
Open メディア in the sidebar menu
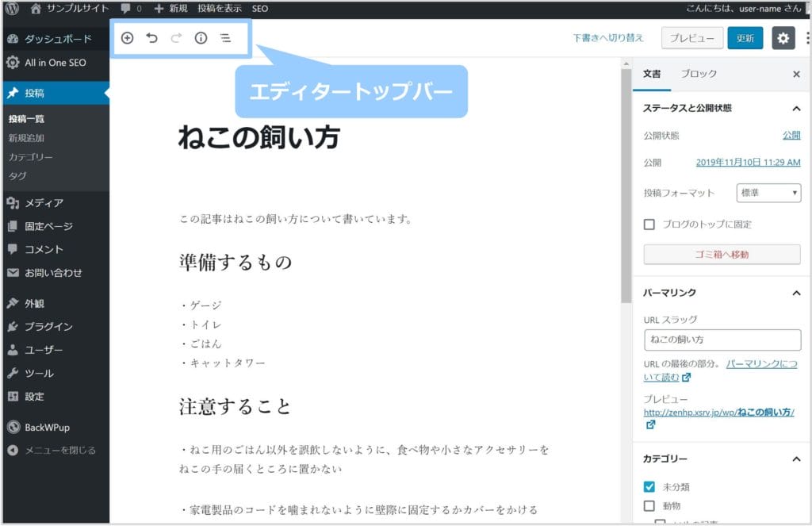coord(44,203)
